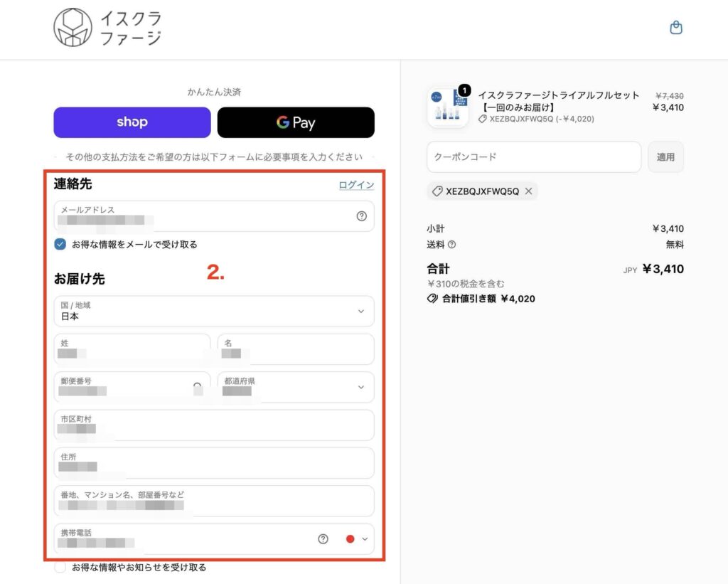The image size is (728, 584).
Task: Click the 合計値引き額 ¥4,020 discount text
Action: pos(481,299)
